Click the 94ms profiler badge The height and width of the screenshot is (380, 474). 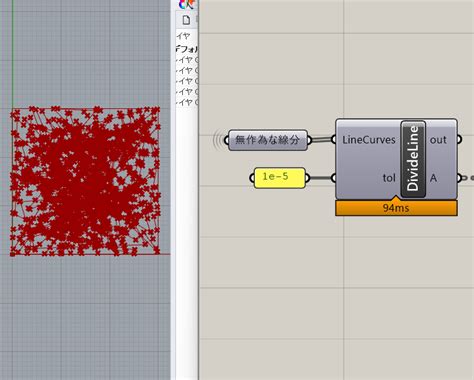click(396, 208)
